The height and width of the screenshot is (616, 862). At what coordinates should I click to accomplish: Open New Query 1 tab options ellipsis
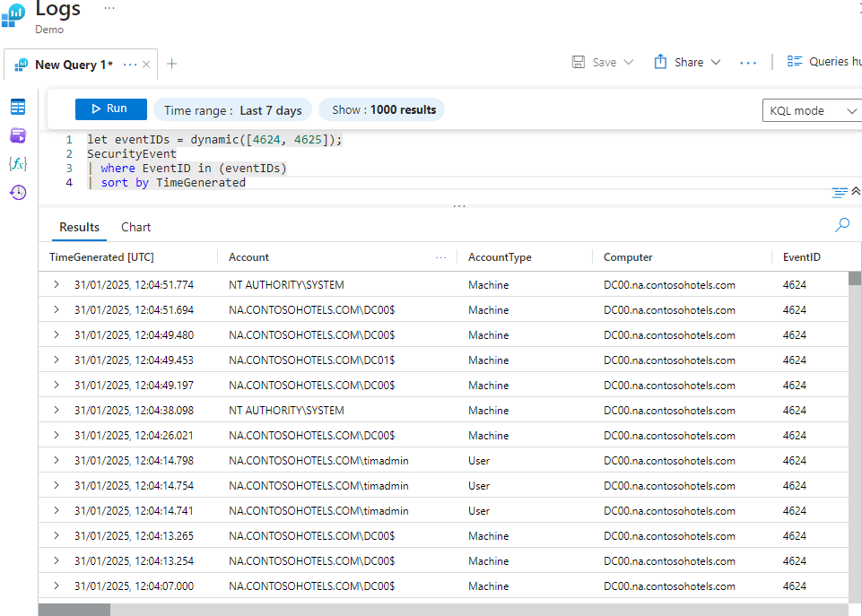click(x=130, y=65)
